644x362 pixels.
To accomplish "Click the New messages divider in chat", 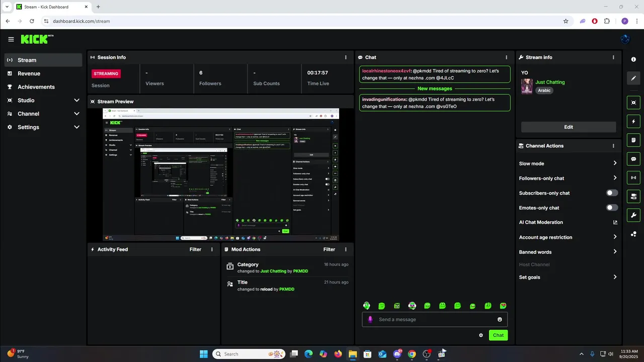I will pos(435,88).
